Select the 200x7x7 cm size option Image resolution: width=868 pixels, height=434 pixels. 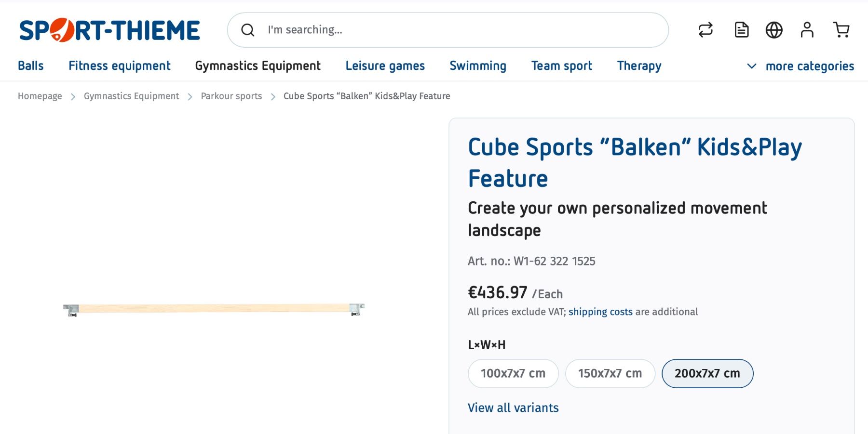707,373
